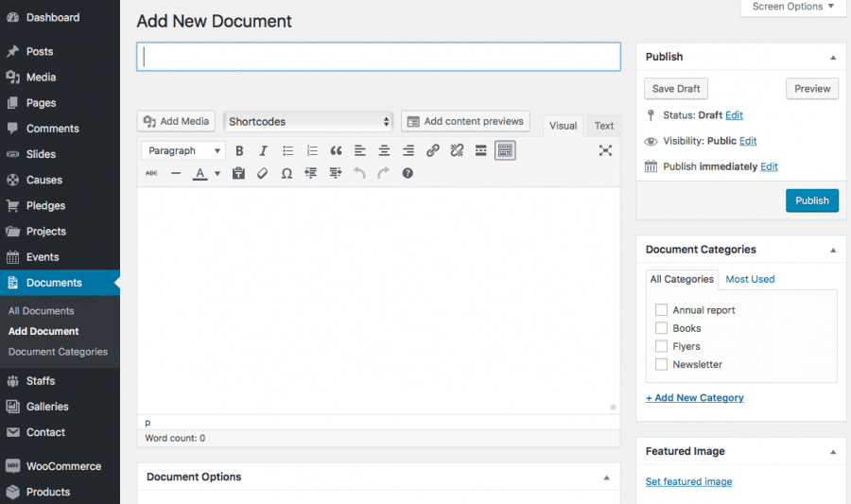Toggle the toolbar kitchen sink button
This screenshot has width=851, height=504.
pos(505,150)
